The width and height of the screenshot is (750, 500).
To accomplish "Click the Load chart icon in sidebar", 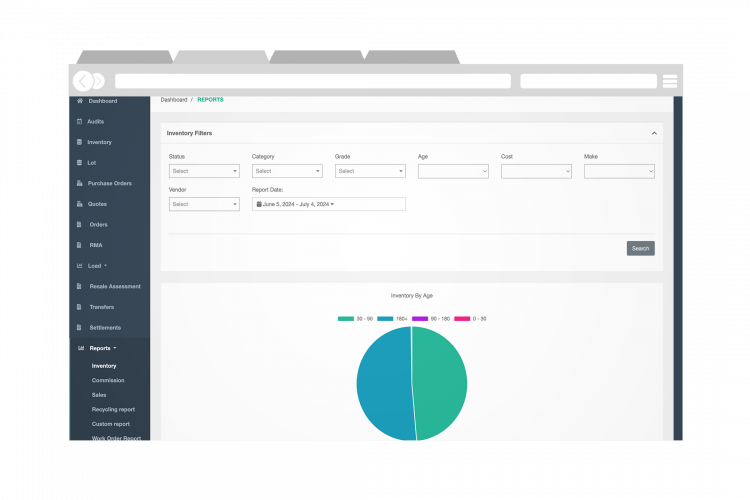I will (79, 266).
